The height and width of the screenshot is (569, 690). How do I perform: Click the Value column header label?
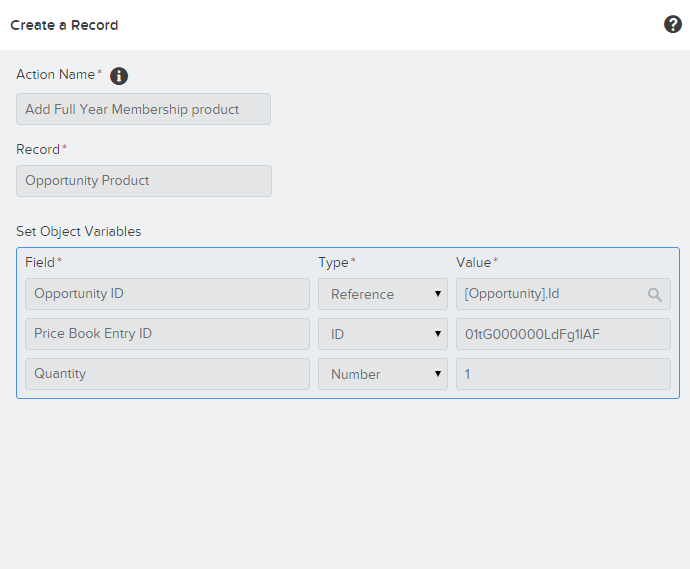click(473, 262)
